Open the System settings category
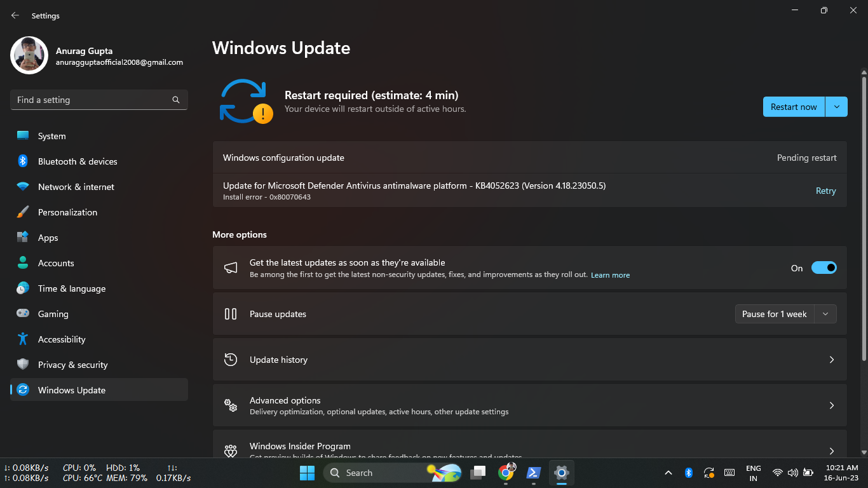 [x=99, y=136]
